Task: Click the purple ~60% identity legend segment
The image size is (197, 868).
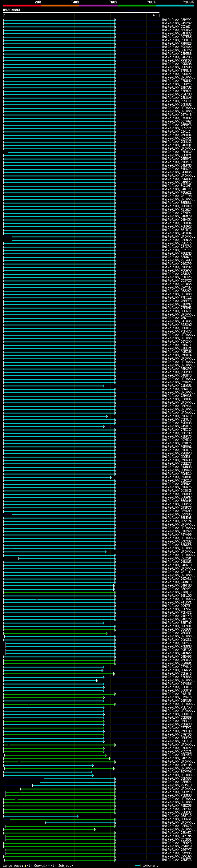Action: click(x=98, y=6)
